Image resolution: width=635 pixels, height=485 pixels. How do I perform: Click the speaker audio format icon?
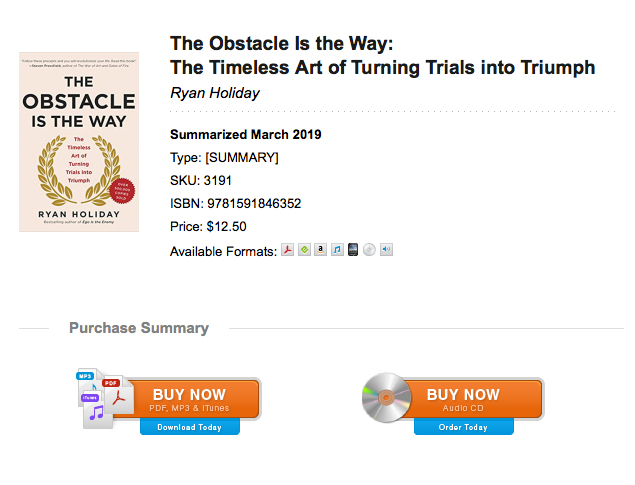click(x=386, y=249)
